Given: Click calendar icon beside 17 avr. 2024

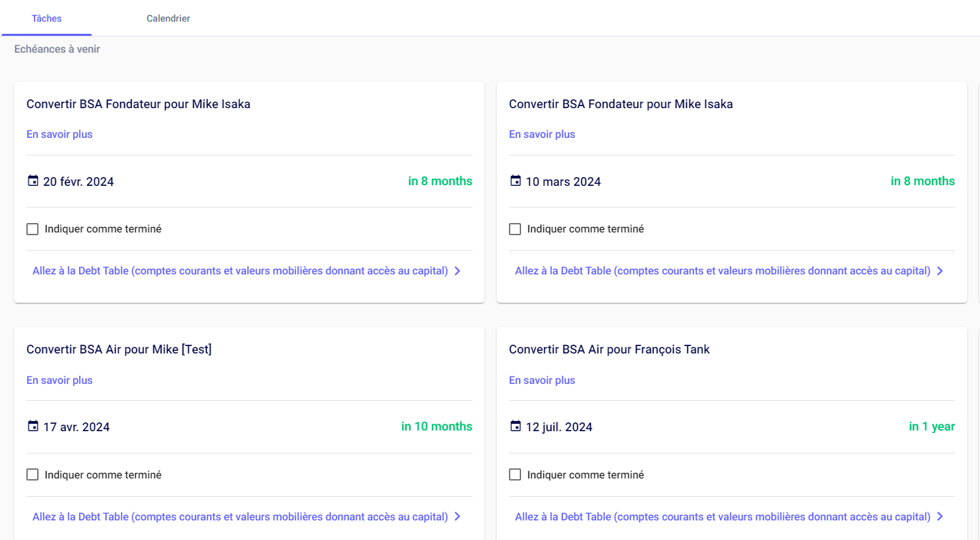Looking at the screenshot, I should click(32, 426).
